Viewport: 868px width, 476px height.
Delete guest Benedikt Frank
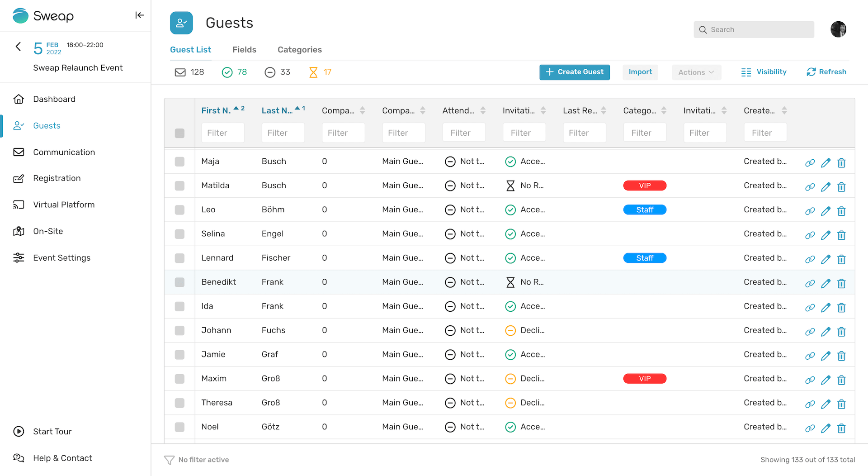pos(841,284)
